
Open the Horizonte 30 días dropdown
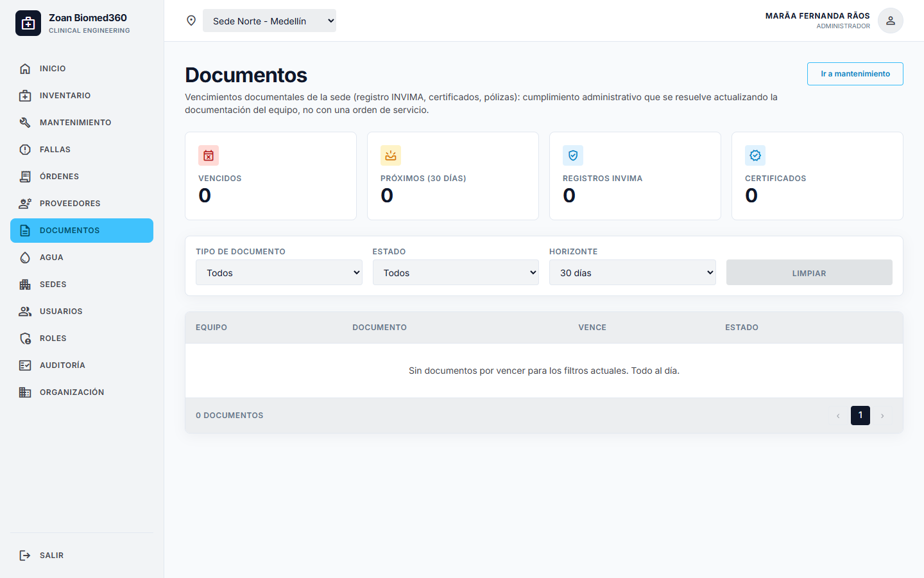click(x=633, y=272)
